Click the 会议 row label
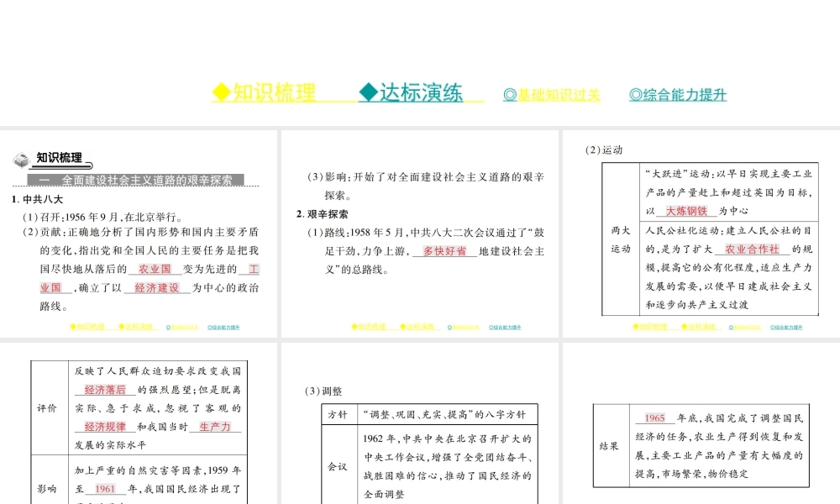840x504 pixels. pos(338,466)
